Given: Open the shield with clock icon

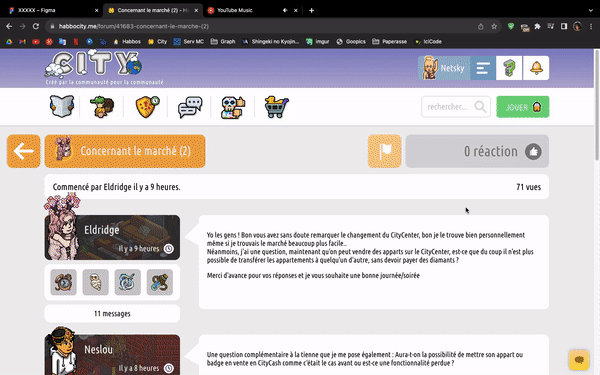Looking at the screenshot, I should (147, 107).
